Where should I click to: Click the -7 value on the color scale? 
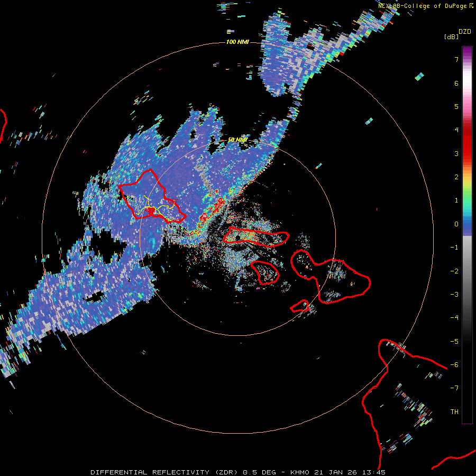coord(454,388)
